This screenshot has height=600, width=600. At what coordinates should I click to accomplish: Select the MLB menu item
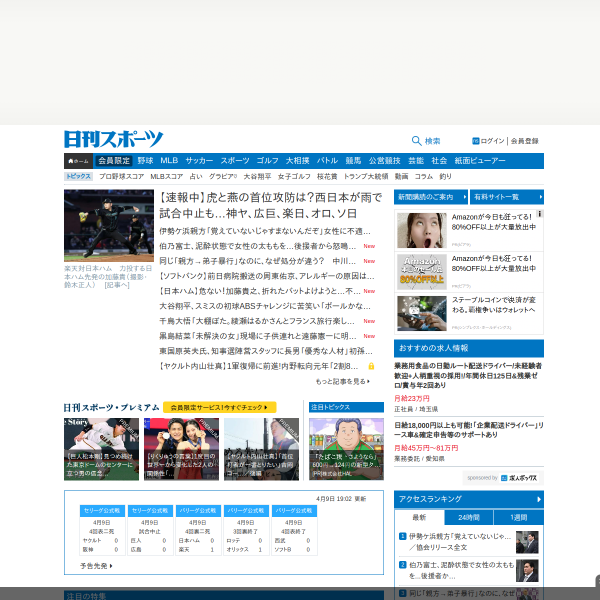[x=169, y=161]
